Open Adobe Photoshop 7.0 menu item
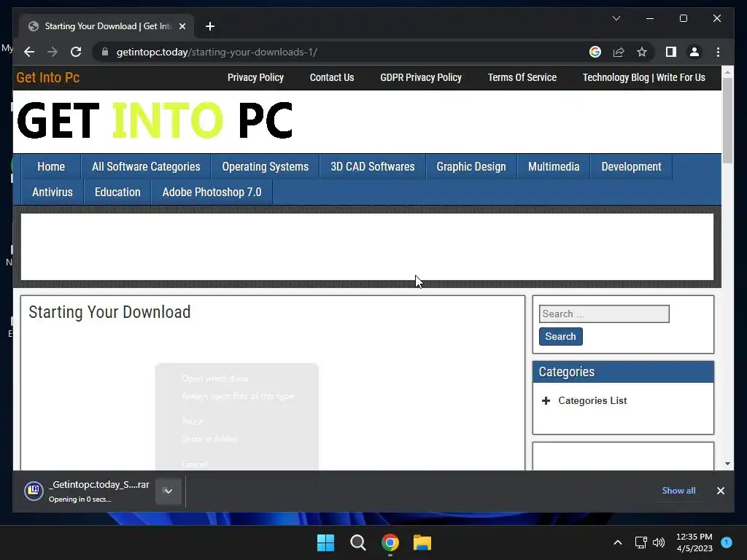This screenshot has height=560, width=747. 212,192
